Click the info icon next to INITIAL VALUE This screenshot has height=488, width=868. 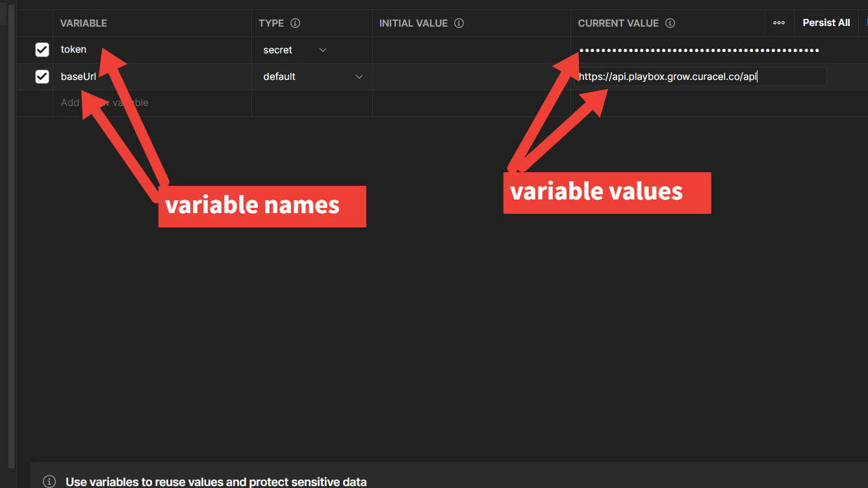(459, 23)
